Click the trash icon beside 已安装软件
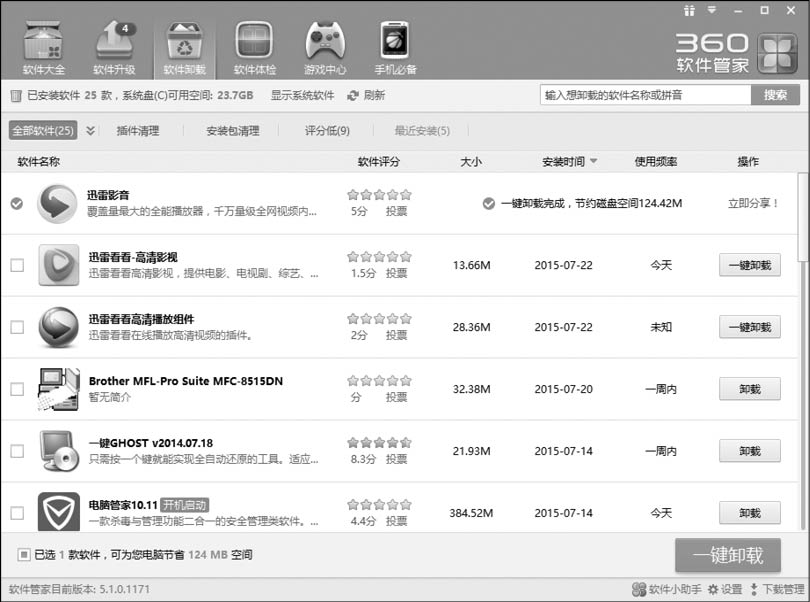810x602 pixels. tap(16, 96)
